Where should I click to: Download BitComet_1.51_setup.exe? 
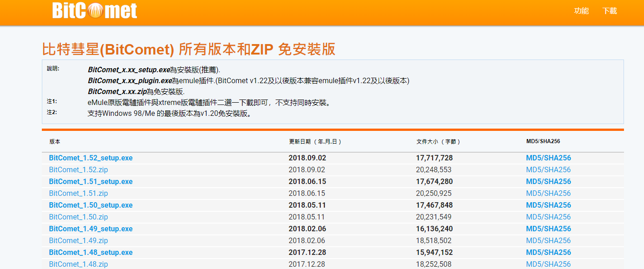coord(91,182)
